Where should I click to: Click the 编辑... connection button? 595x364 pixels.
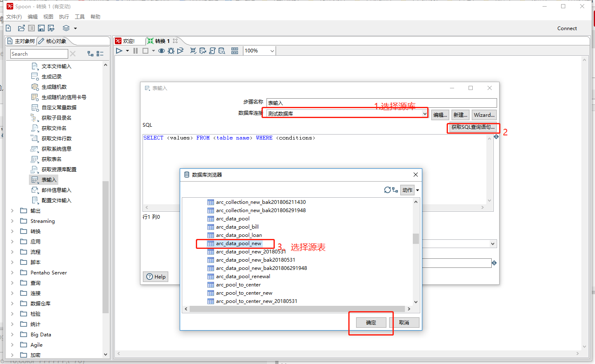tap(440, 115)
